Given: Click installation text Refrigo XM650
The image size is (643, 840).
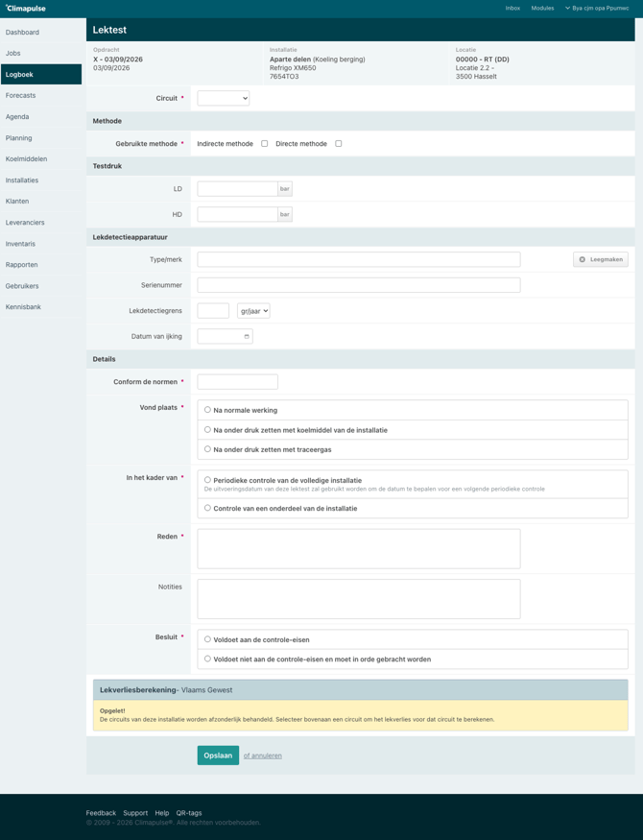Looking at the screenshot, I should click(293, 68).
